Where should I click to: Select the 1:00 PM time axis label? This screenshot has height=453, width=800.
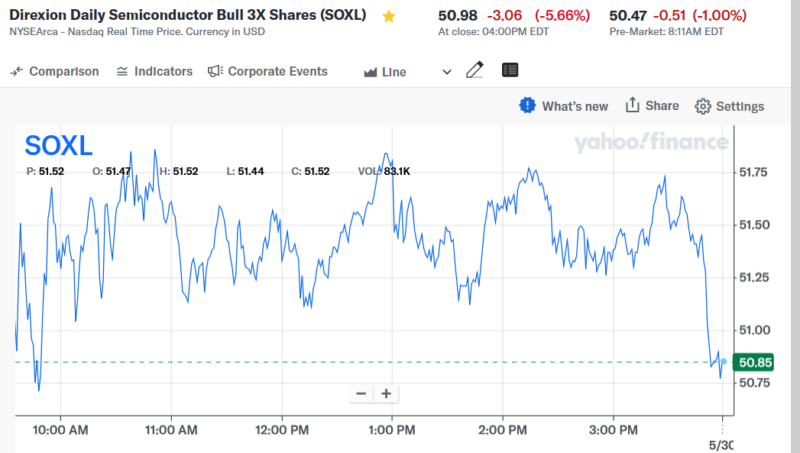(392, 430)
